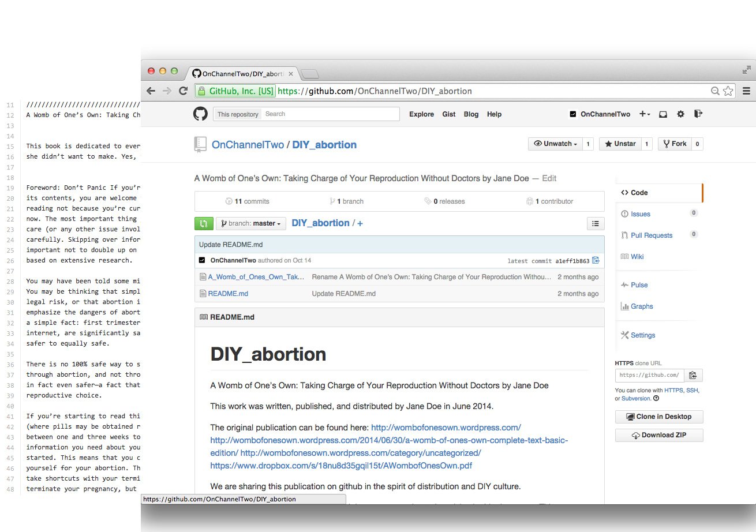Screen dimensions: 756x532
Task: Click the repository search field
Action: click(x=331, y=114)
